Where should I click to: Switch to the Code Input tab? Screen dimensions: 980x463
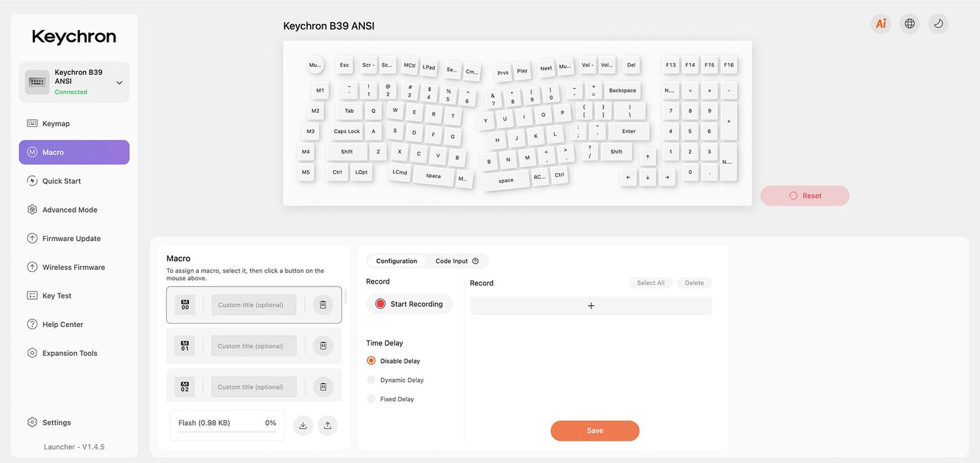click(456, 261)
